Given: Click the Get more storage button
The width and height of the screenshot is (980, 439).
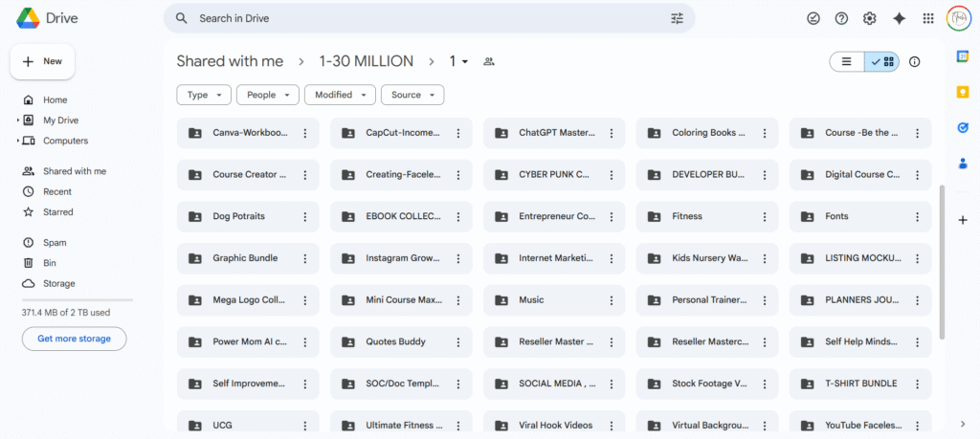Looking at the screenshot, I should 74,339.
